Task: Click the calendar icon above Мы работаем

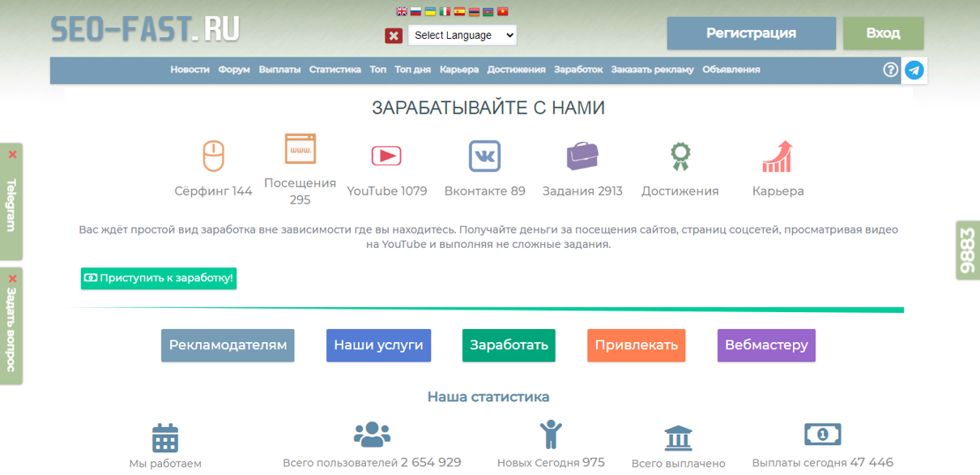Action: point(165,438)
